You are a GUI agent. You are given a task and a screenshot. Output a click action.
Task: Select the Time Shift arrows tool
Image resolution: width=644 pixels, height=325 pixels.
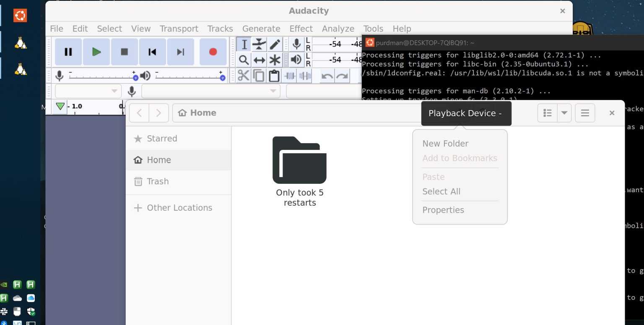tap(259, 60)
